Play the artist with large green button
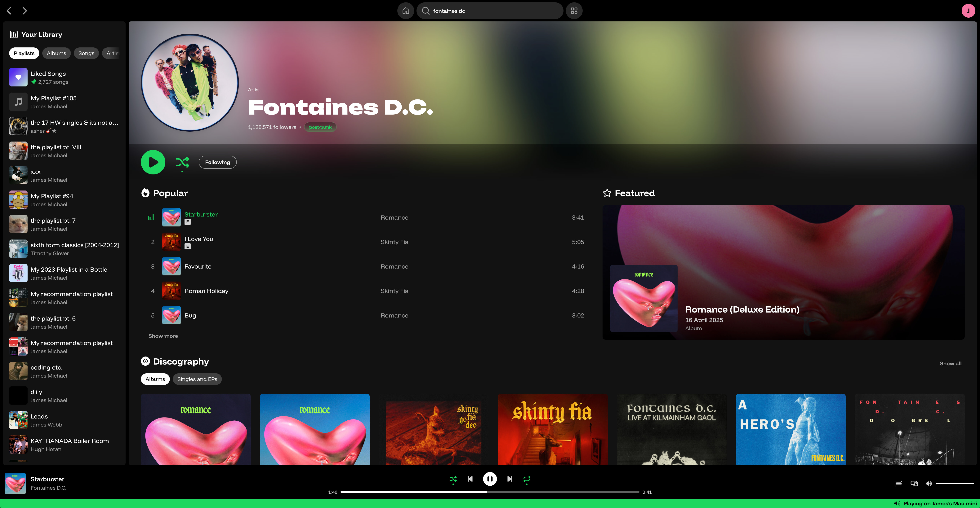This screenshot has width=980, height=508. click(153, 162)
